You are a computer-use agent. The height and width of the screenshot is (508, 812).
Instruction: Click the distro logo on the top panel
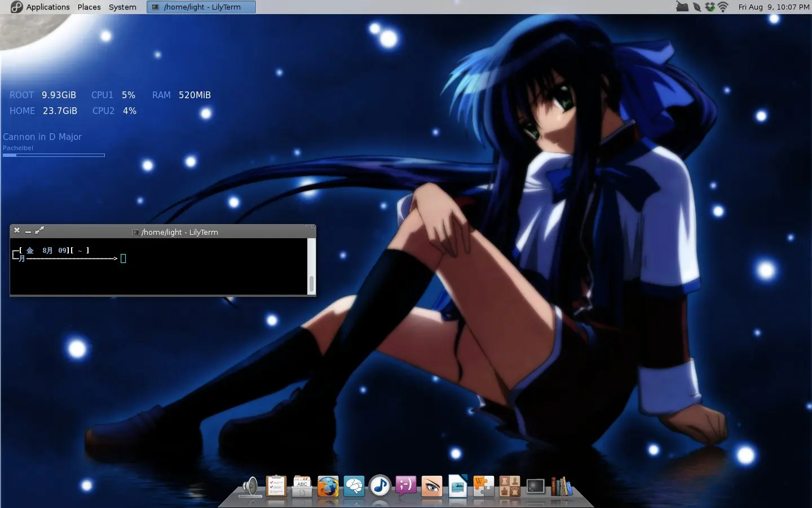pyautogui.click(x=16, y=7)
